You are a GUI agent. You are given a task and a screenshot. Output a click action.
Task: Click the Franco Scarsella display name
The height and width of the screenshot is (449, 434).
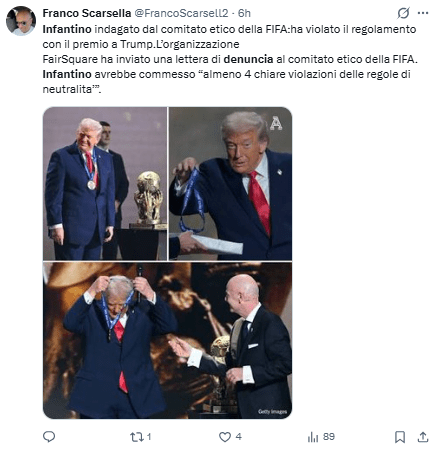coord(87,13)
